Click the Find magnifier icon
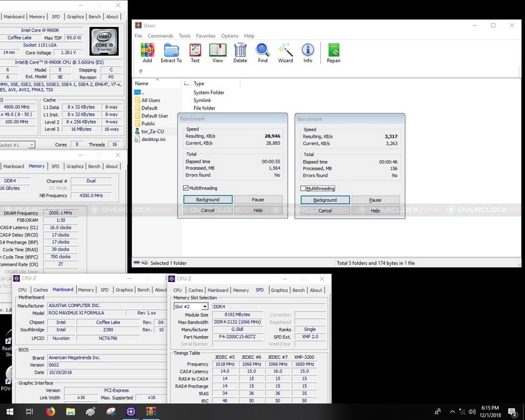This screenshot has width=525, height=420. 263,53
